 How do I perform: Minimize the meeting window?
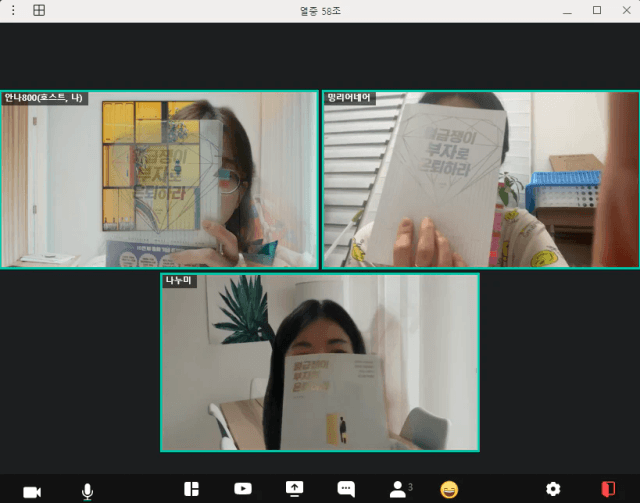(x=567, y=11)
